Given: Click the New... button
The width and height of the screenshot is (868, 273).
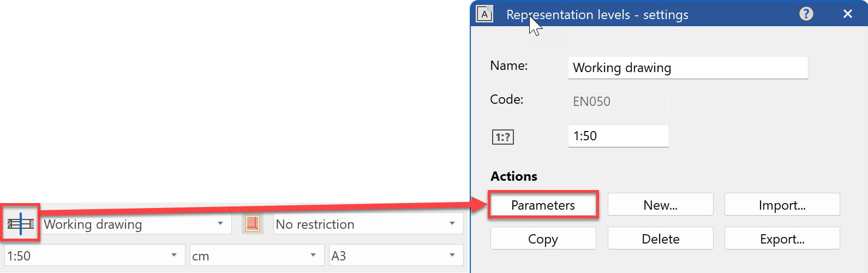Looking at the screenshot, I should (660, 205).
